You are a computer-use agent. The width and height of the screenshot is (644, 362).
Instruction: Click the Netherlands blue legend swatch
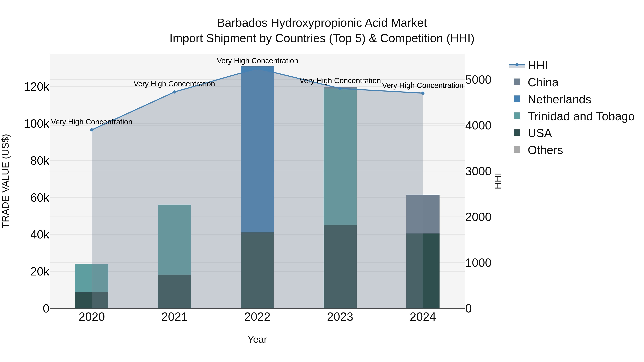tap(517, 99)
